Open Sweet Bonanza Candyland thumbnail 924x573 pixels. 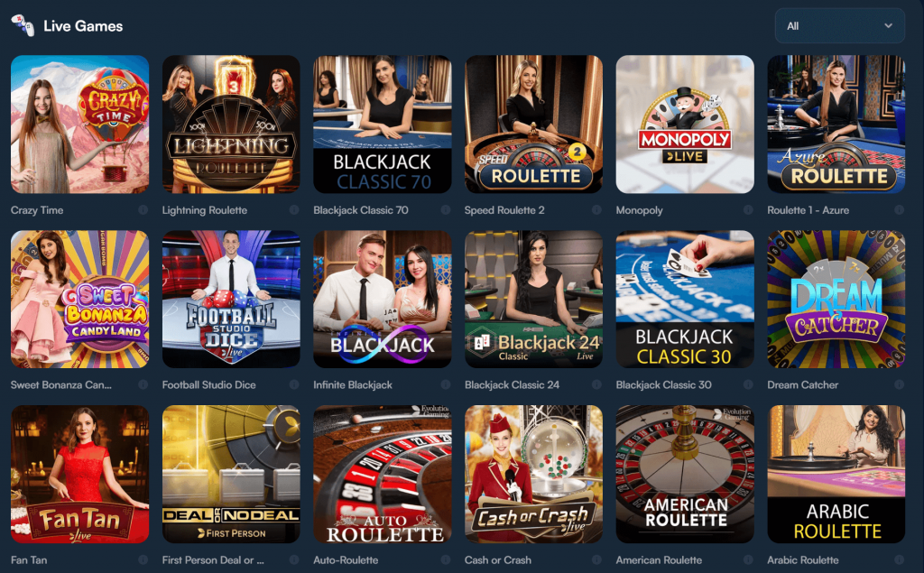pyautogui.click(x=80, y=300)
